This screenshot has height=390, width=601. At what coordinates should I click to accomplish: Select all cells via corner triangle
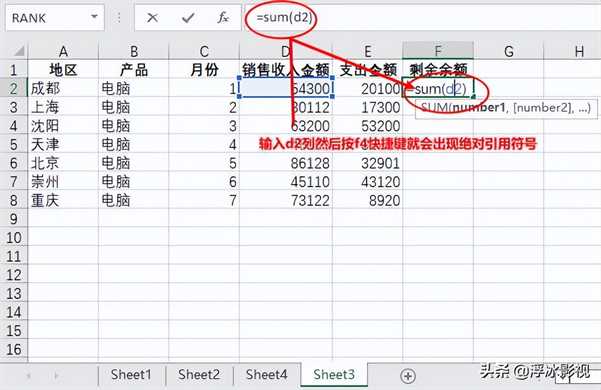point(18,51)
